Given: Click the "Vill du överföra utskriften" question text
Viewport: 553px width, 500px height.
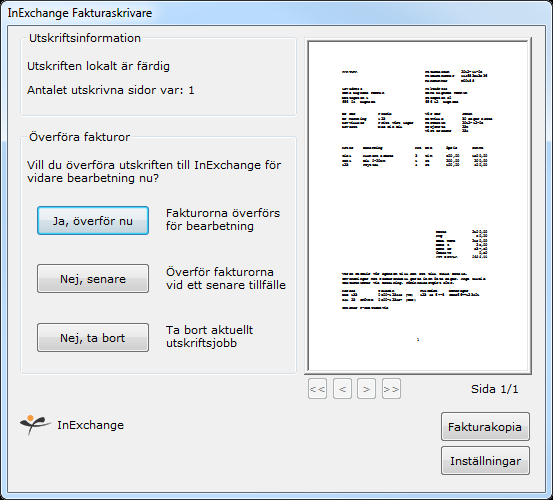Looking at the screenshot, I should click(154, 171).
